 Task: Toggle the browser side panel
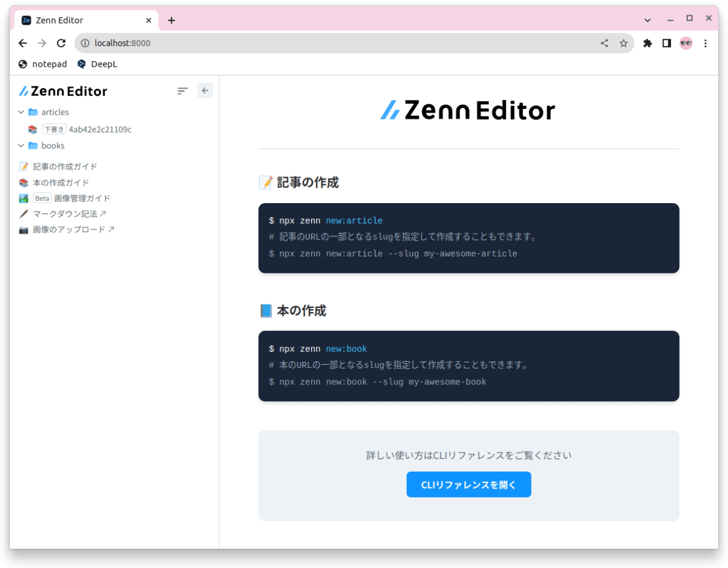tap(667, 43)
